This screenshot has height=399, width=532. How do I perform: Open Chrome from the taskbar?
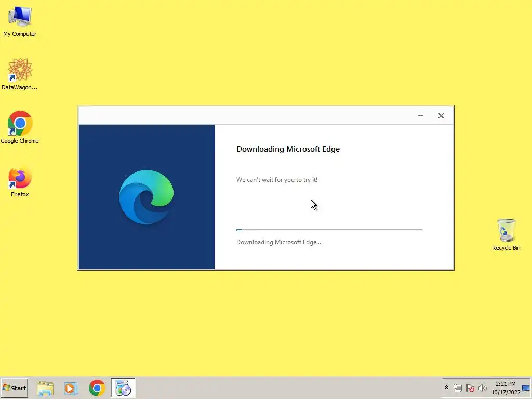pyautogui.click(x=97, y=388)
